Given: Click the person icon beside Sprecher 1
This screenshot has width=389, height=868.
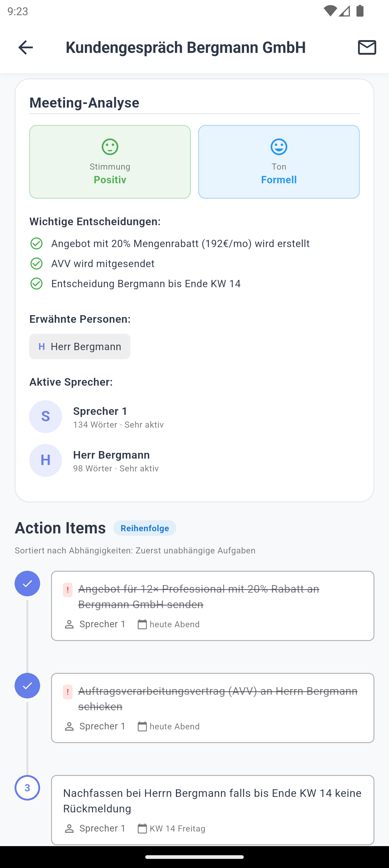Looking at the screenshot, I should 69,624.
